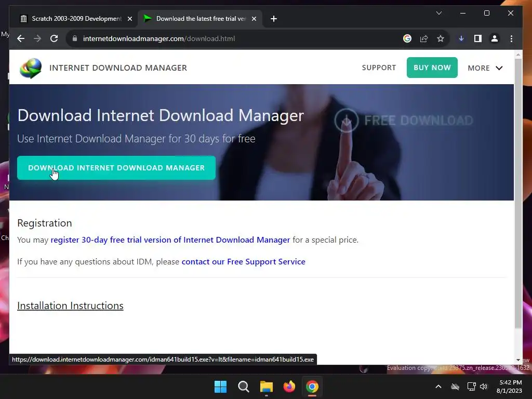Open the SUPPORT page
Screen dimensions: 532x399
[x=379, y=68]
